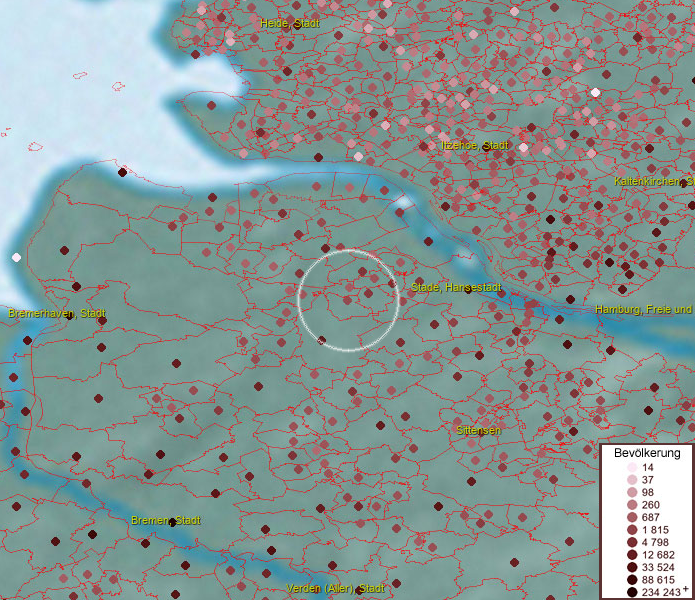Click the dark dot under Itzehoe, Stadt label
The height and width of the screenshot is (600, 695).
click(487, 147)
